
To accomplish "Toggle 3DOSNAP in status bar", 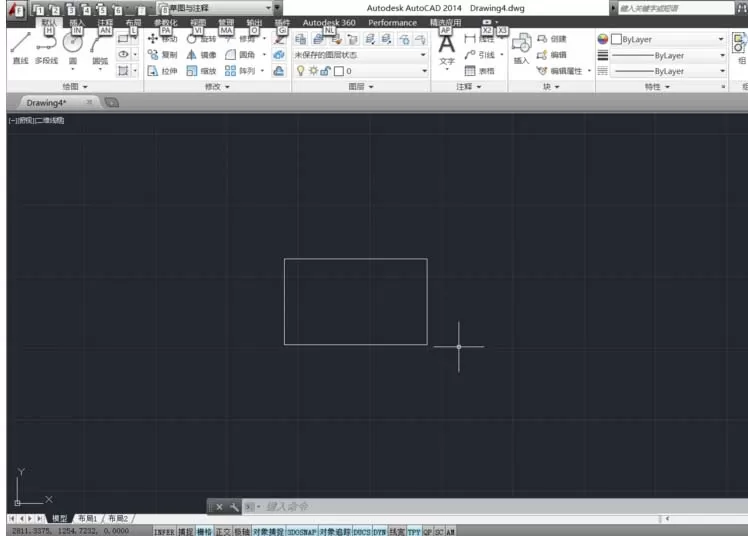I will pos(301,531).
